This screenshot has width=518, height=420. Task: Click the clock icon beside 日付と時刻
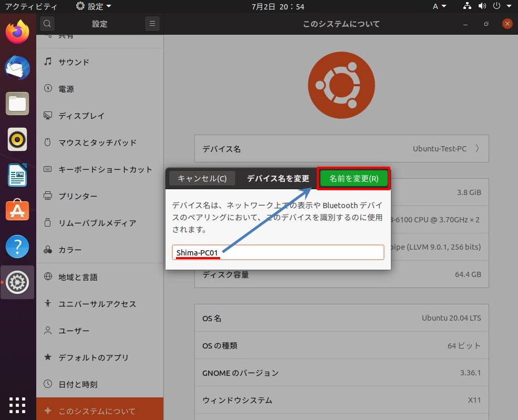pyautogui.click(x=48, y=384)
